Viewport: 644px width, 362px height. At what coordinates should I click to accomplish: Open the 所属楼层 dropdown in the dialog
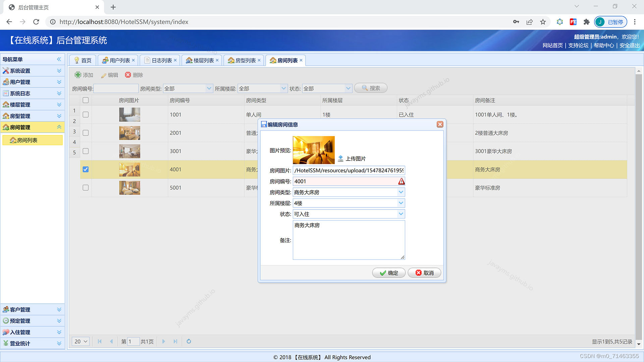tap(401, 203)
